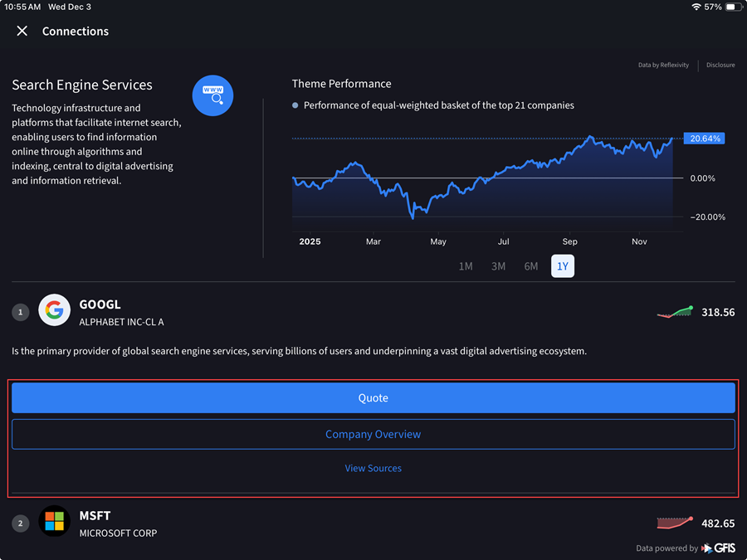
Task: Open GOOGL mini sparkline chart
Action: click(x=675, y=312)
